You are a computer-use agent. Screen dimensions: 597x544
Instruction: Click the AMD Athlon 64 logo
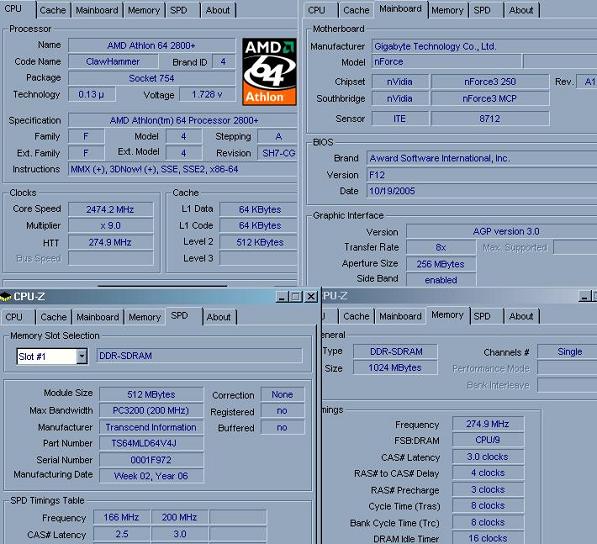tap(269, 72)
